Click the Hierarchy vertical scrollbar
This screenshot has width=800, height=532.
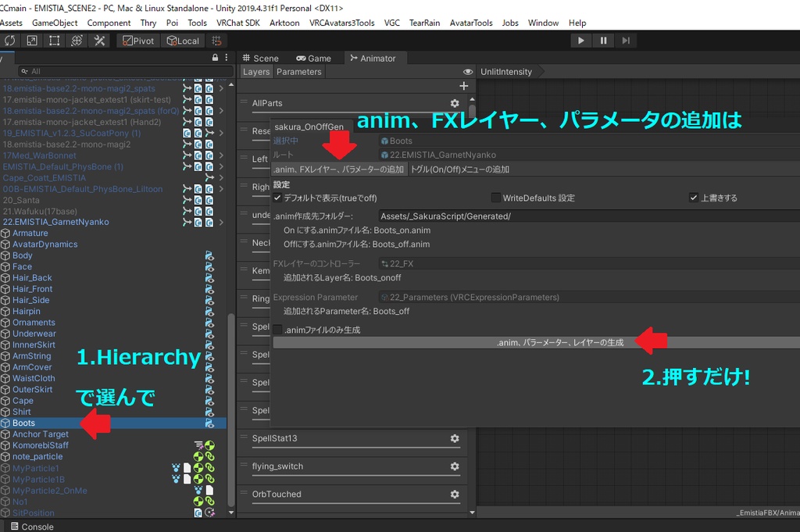pos(231,411)
